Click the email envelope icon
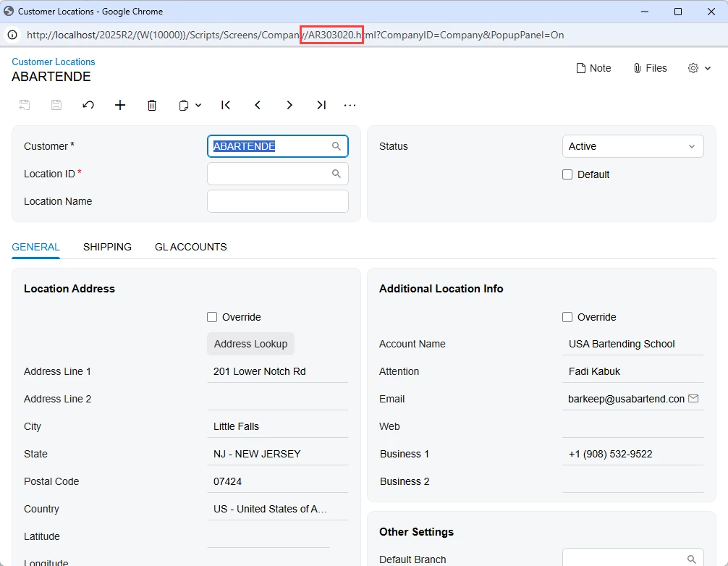Viewport: 728px width, 566px height. pyautogui.click(x=693, y=398)
